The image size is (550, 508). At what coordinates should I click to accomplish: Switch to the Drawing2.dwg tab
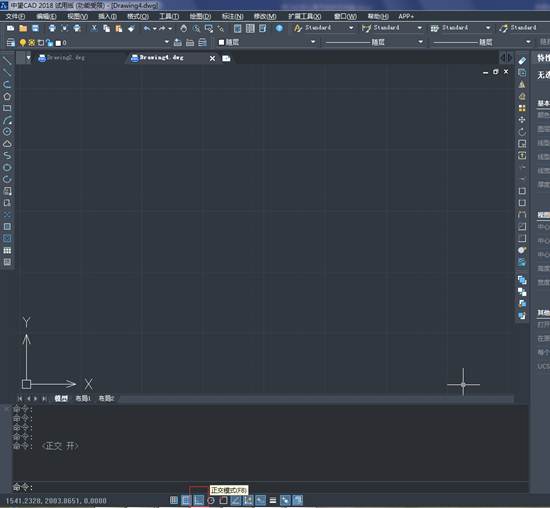point(62,58)
